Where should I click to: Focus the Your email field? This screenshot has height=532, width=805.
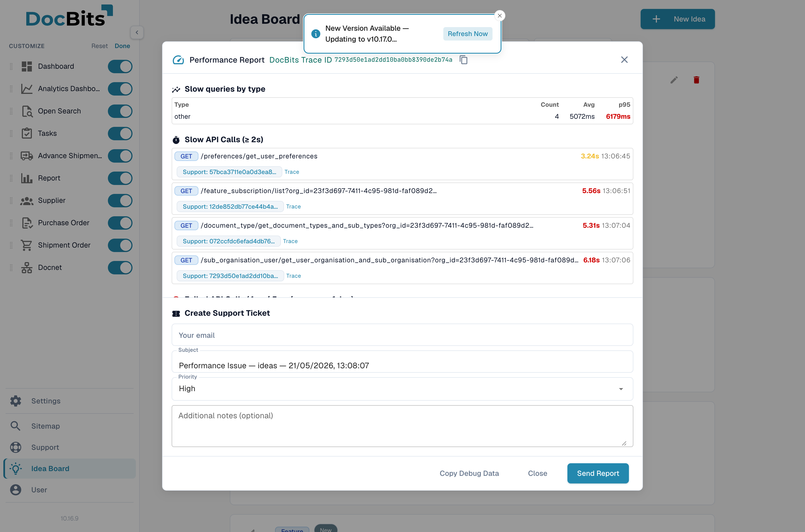pyautogui.click(x=402, y=335)
